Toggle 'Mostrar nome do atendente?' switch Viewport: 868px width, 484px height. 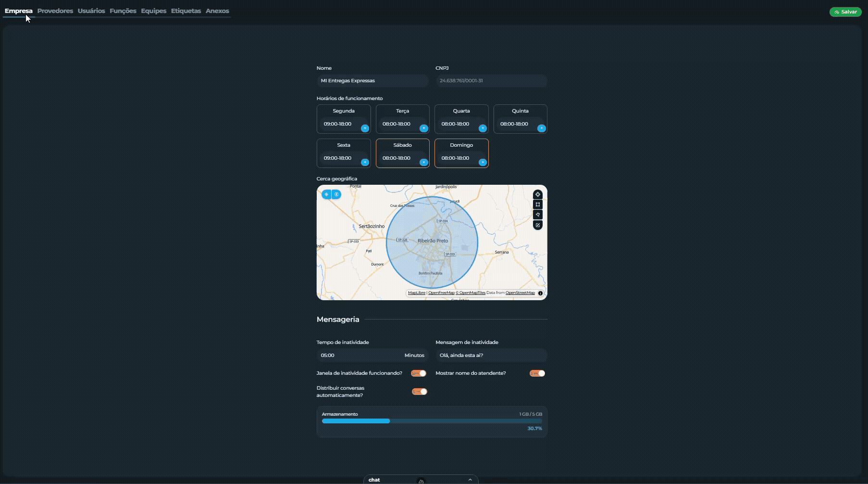pyautogui.click(x=537, y=373)
